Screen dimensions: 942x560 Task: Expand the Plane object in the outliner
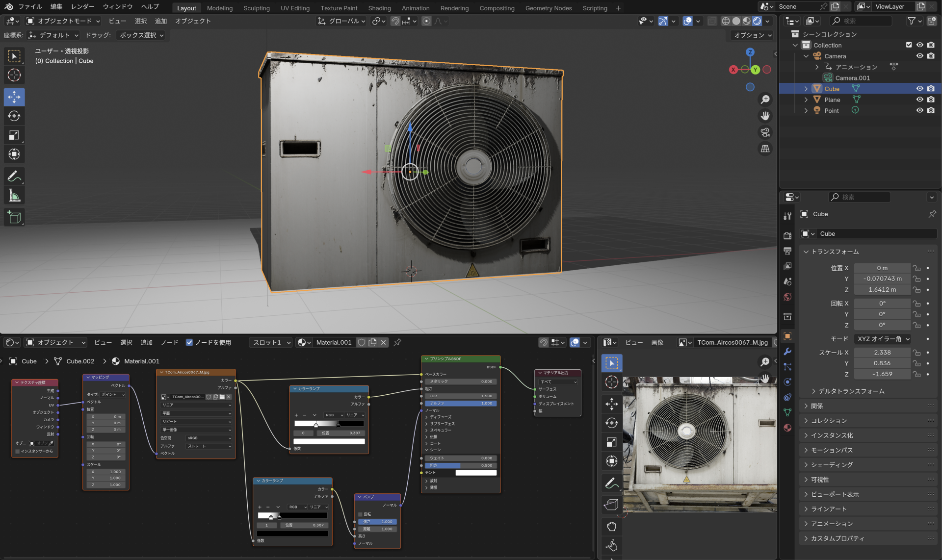806,100
